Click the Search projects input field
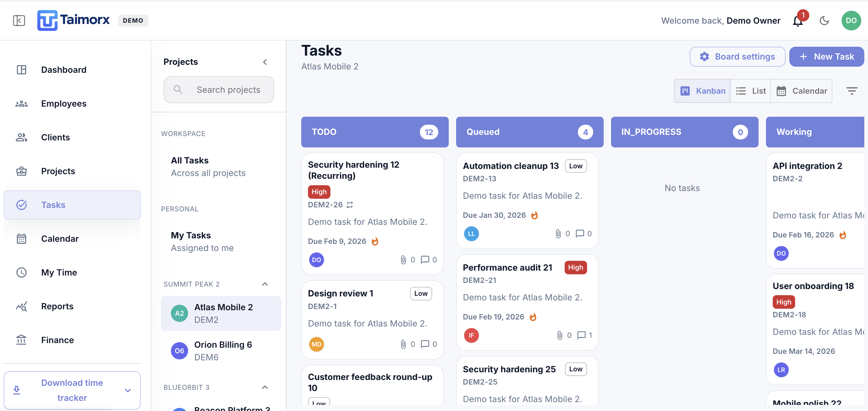 pos(219,90)
